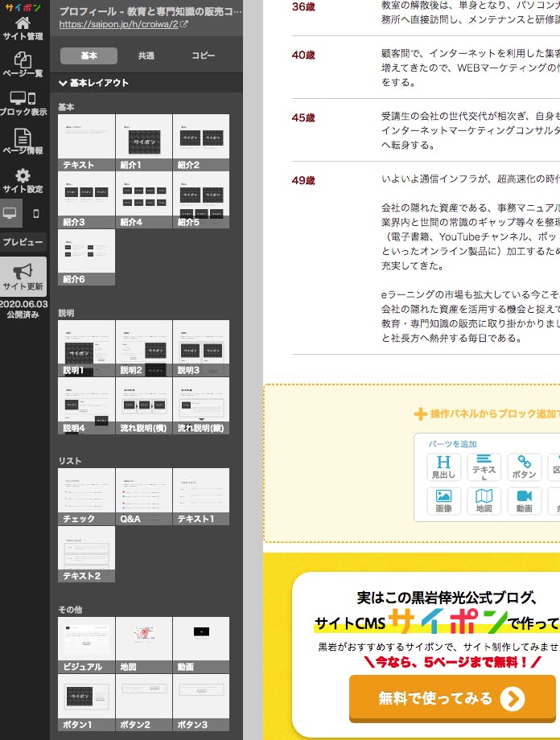Select the 紹介1 layout thumbnail
Viewport: 560px width, 740px height.
[143, 142]
